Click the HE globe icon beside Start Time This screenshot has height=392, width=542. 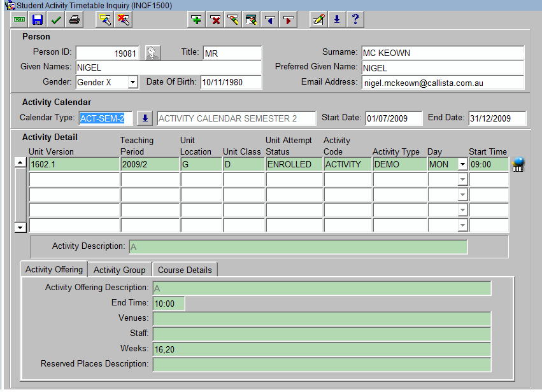click(x=518, y=164)
